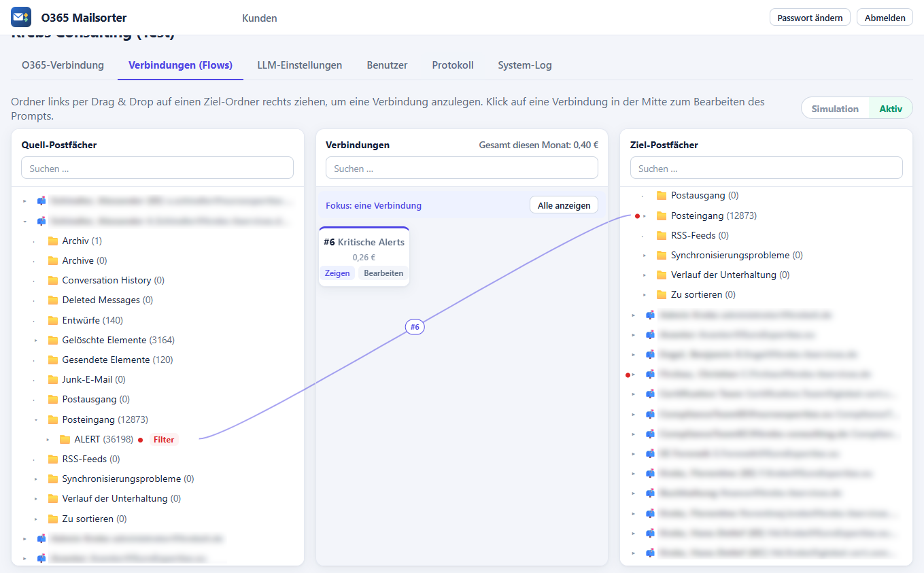Click the Conversation History folder icon
Image resolution: width=924 pixels, height=573 pixels.
tap(53, 280)
